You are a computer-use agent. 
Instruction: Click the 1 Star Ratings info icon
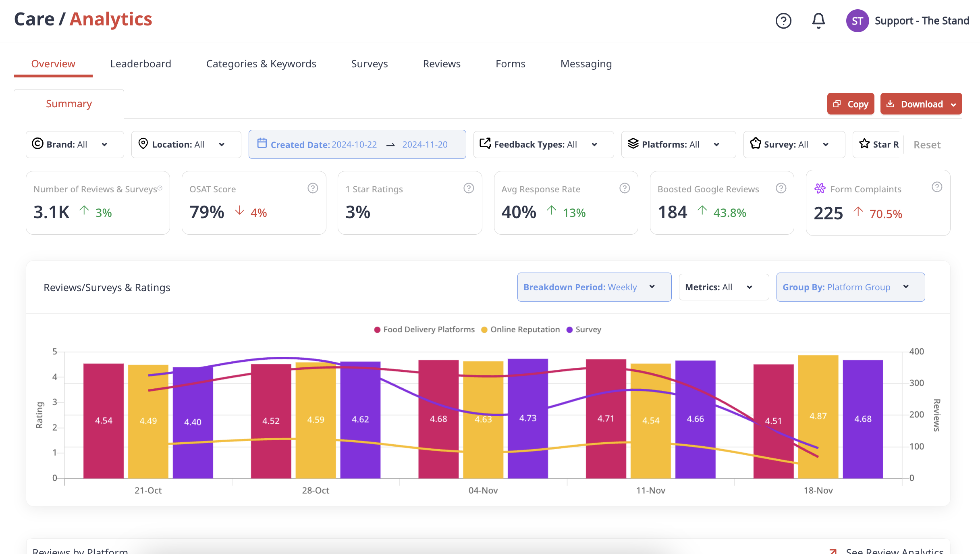tap(469, 188)
